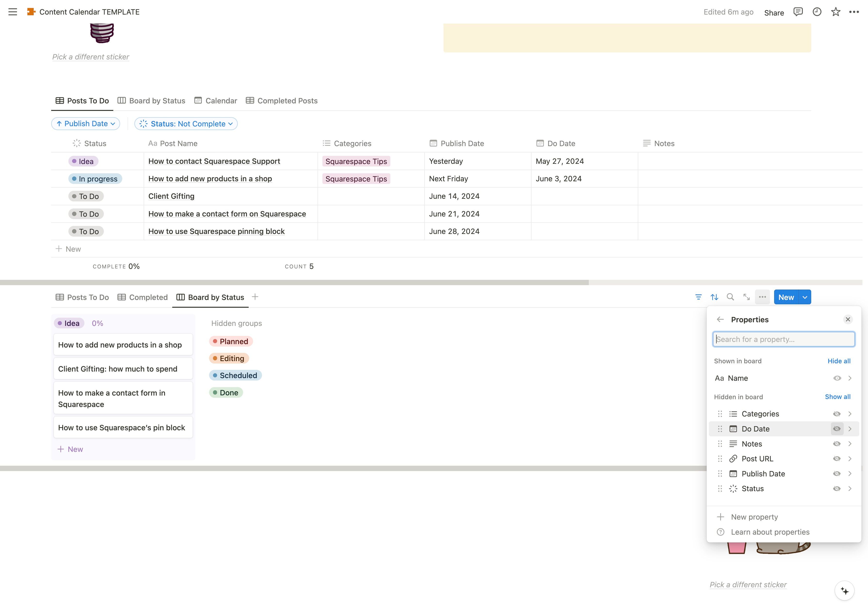Screen dimensions: 868x614
Task: Open Status: Not Complete filter dropdown
Action: [186, 124]
